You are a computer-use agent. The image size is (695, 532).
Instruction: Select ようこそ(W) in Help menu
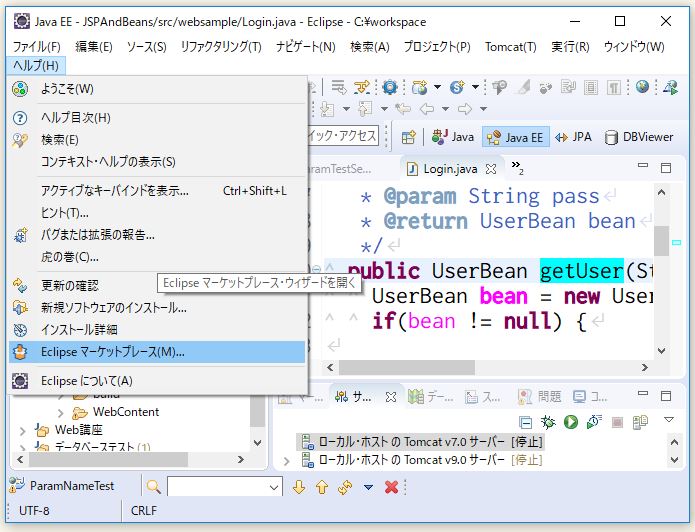pyautogui.click(x=157, y=89)
